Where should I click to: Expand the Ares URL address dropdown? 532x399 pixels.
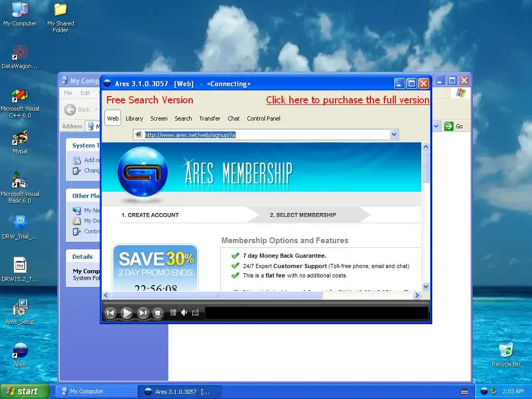(x=394, y=135)
